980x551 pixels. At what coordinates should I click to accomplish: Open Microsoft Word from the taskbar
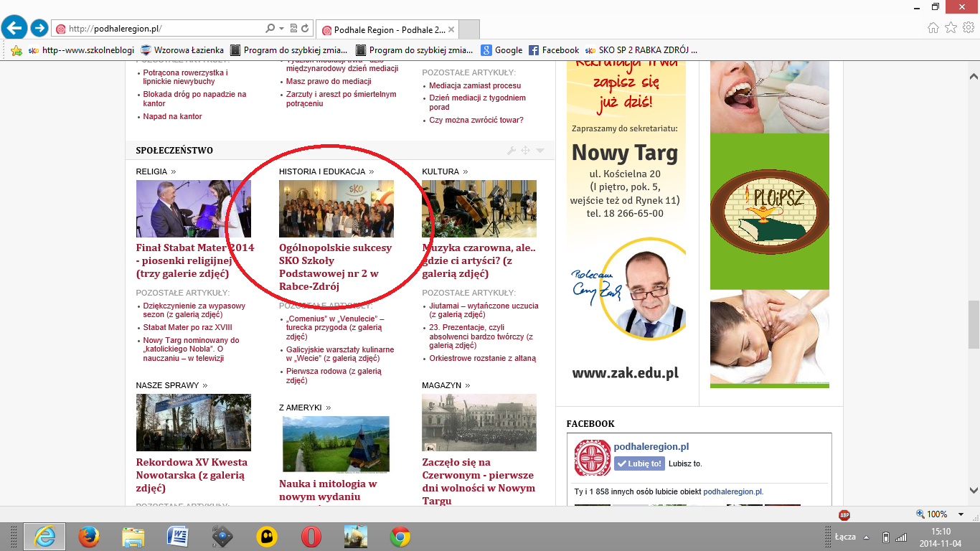[x=178, y=537]
